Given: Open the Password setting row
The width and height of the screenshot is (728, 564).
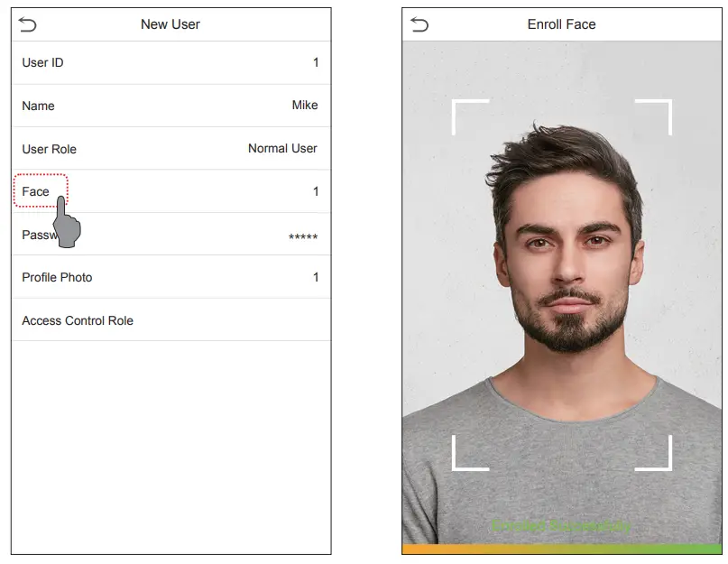Looking at the screenshot, I should point(170,234).
